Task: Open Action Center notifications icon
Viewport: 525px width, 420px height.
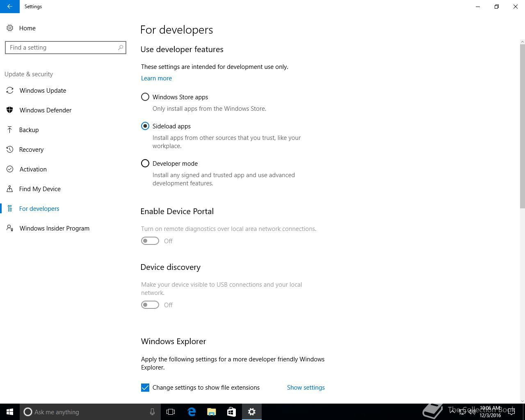Action: pos(511,412)
